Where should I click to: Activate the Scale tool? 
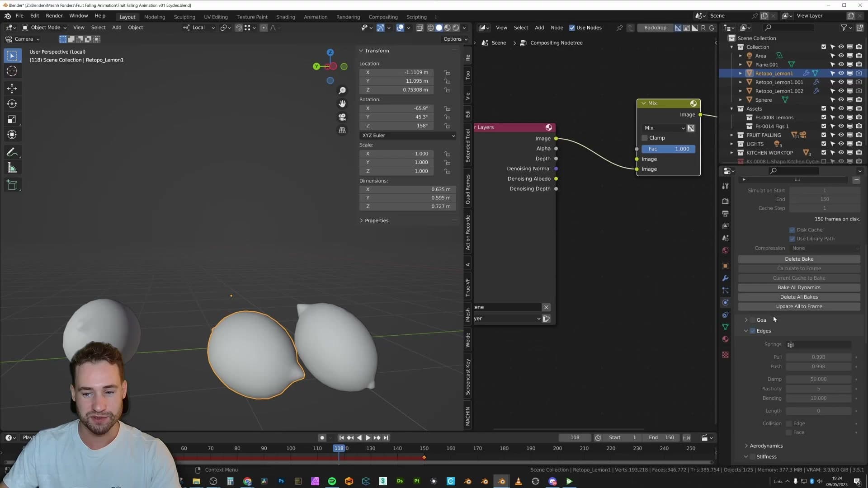pyautogui.click(x=12, y=119)
